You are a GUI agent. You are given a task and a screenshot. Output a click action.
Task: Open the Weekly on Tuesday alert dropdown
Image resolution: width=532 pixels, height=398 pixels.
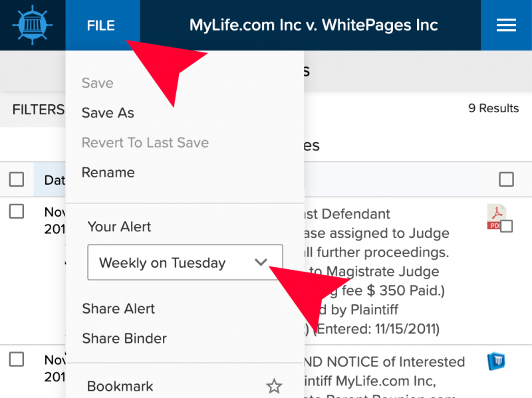point(185,262)
